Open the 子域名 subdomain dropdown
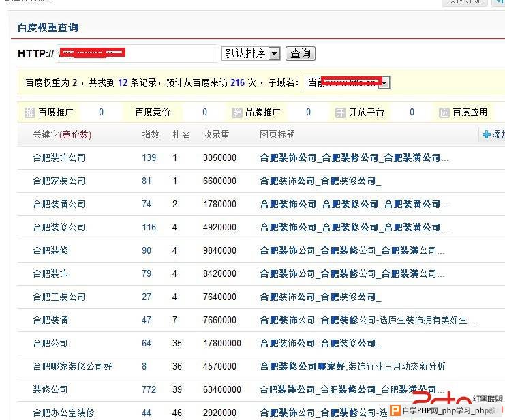Image resolution: width=505 pixels, height=420 pixels. coord(347,82)
